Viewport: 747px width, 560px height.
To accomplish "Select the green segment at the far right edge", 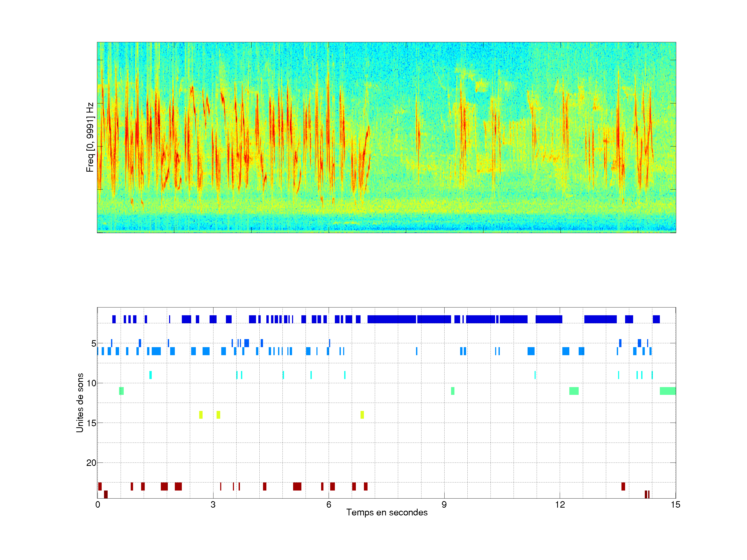I will [668, 391].
